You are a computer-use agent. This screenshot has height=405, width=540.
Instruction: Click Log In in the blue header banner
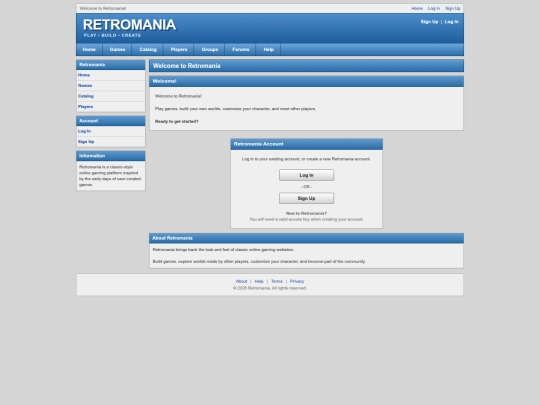tap(451, 22)
